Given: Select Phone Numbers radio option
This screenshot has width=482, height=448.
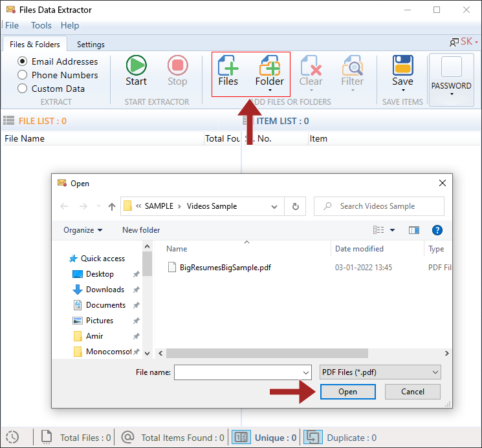Looking at the screenshot, I should coord(22,75).
